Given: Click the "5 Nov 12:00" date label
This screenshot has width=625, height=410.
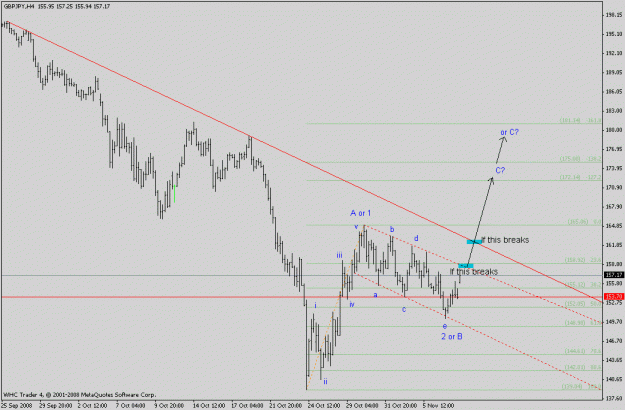Looking at the screenshot, I should click(x=438, y=406).
